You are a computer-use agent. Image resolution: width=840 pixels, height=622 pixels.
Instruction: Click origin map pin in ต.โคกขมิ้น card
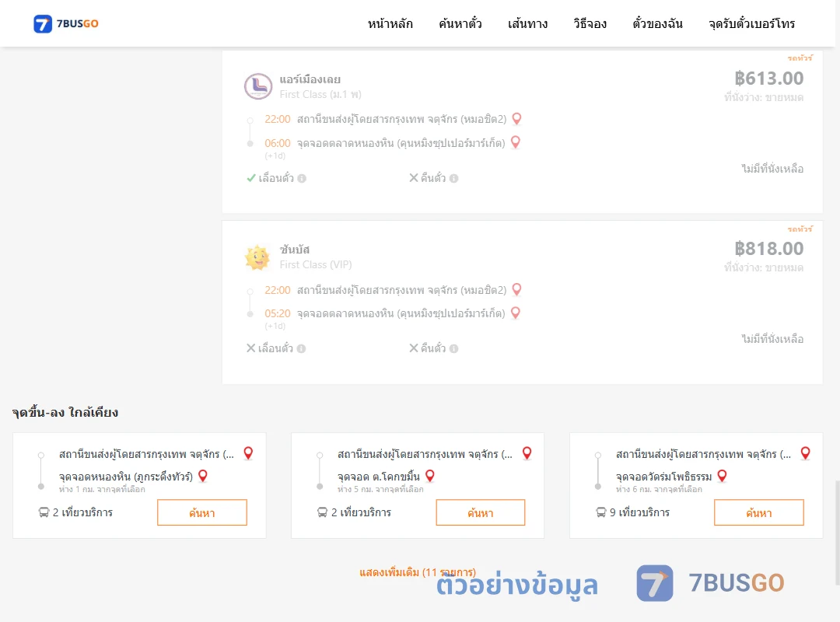tap(527, 453)
